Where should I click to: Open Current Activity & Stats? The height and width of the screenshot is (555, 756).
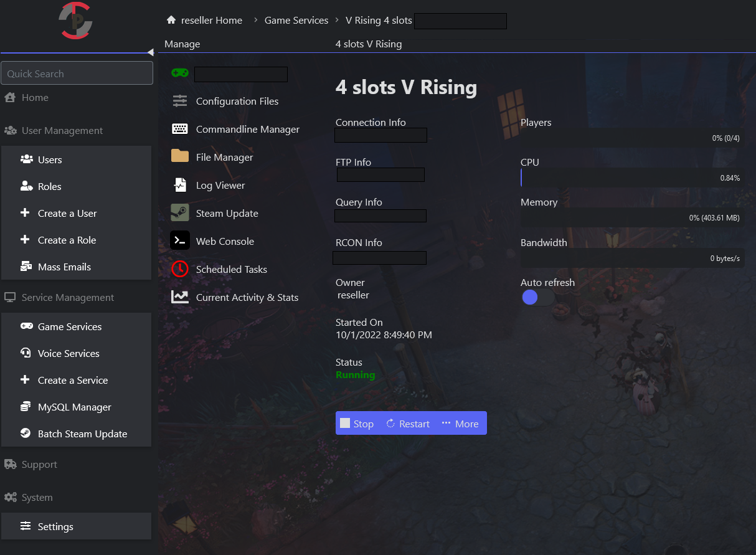tap(247, 298)
